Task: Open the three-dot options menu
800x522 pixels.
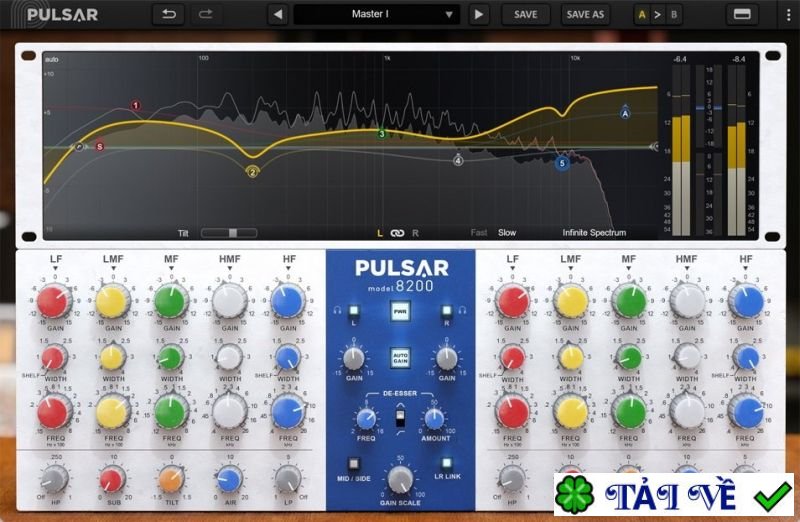Action: (788, 15)
